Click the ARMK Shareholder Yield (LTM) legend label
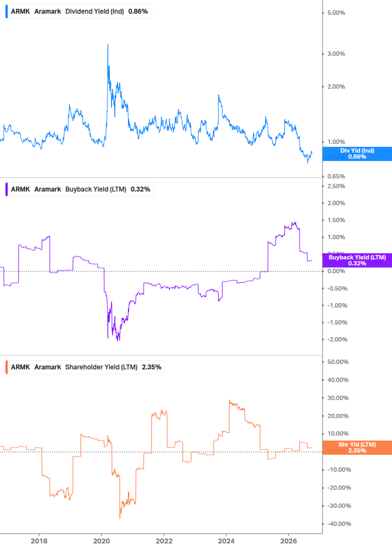Screen dimensions: 392x550 point(86,367)
